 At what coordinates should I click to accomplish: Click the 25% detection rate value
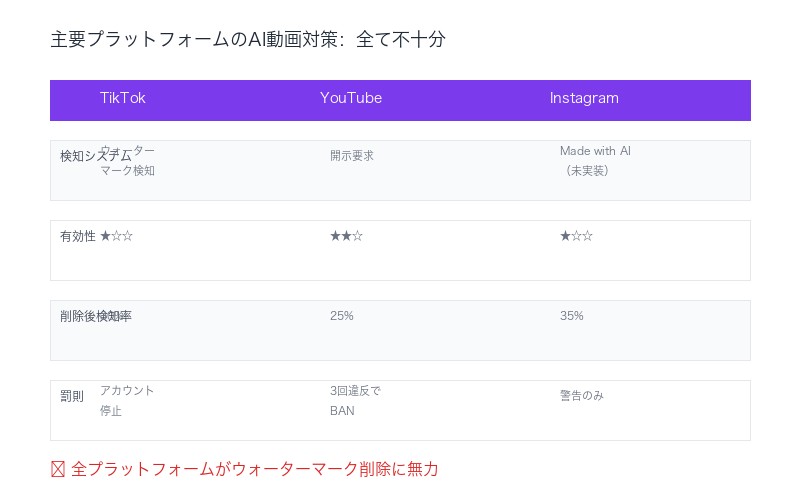(x=342, y=316)
